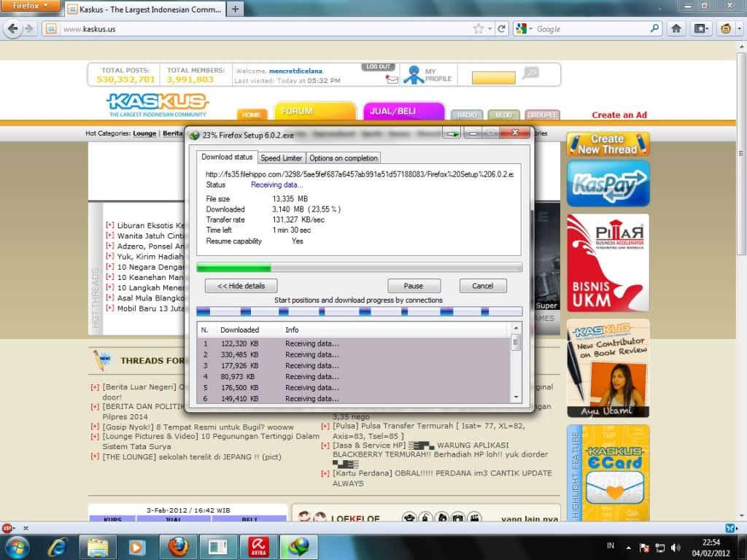Open the Options on completion tab
The width and height of the screenshot is (747, 560).
(x=343, y=158)
